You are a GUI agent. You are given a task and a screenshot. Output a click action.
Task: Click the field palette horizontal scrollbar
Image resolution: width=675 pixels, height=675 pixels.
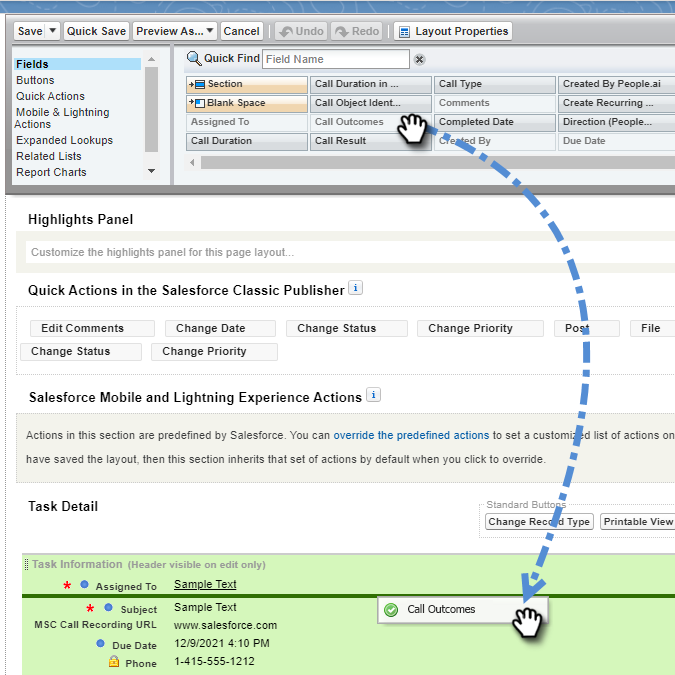[438, 163]
